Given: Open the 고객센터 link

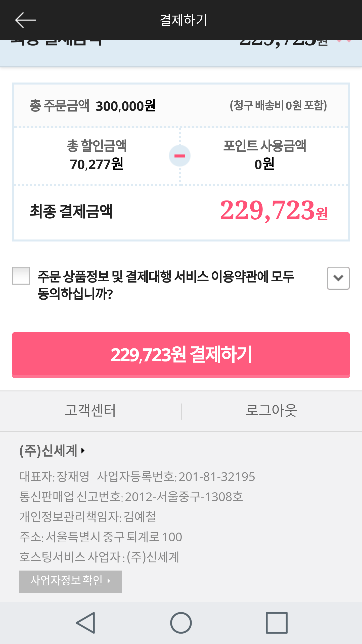Looking at the screenshot, I should (90, 411).
